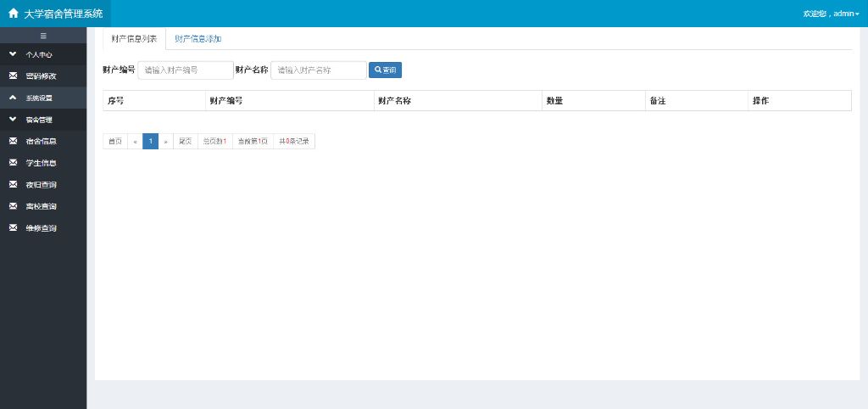
Task: Toggle the sidebar hamburger menu icon
Action: (43, 36)
